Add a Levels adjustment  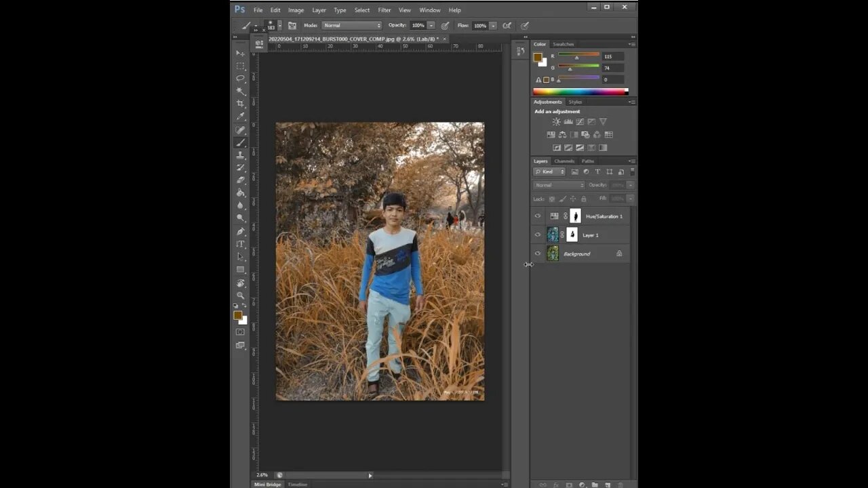coord(568,122)
